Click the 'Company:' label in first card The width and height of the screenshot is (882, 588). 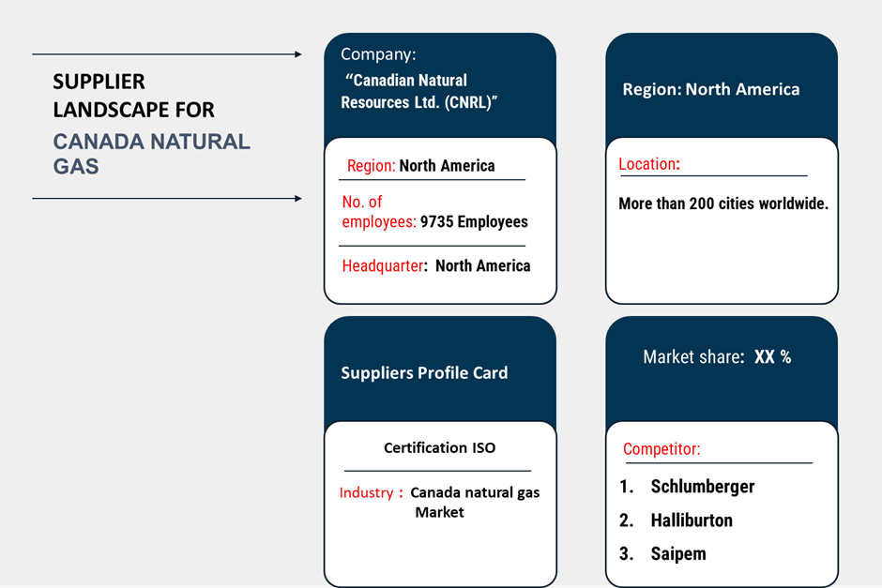378,54
